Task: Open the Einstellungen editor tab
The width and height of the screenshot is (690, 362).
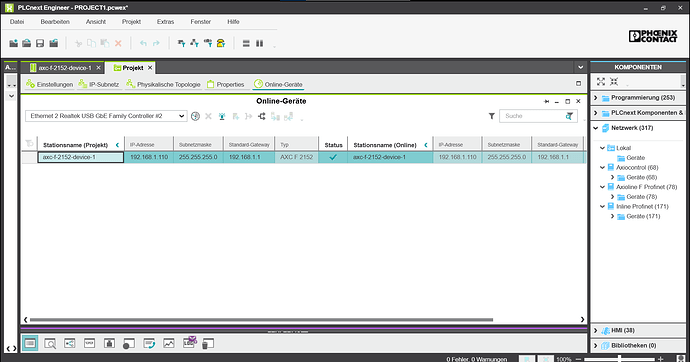Action: click(50, 84)
